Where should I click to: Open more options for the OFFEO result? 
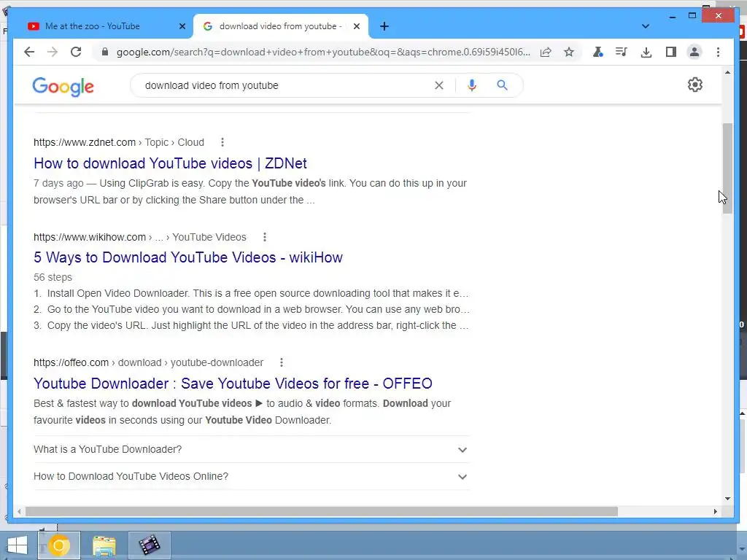[x=282, y=362]
